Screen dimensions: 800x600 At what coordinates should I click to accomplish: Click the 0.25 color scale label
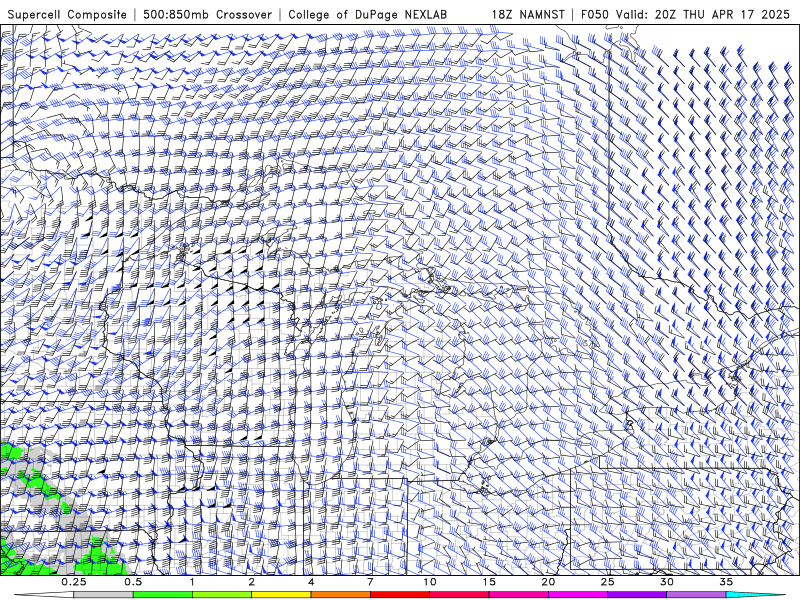pyautogui.click(x=74, y=582)
